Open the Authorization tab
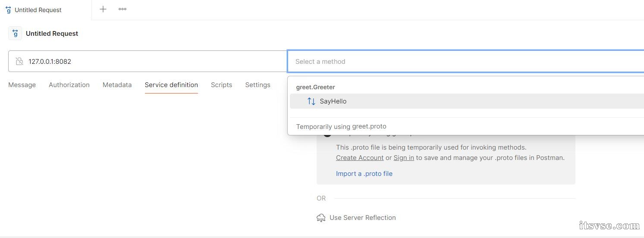Screen dimensions: 644x238 [69, 85]
